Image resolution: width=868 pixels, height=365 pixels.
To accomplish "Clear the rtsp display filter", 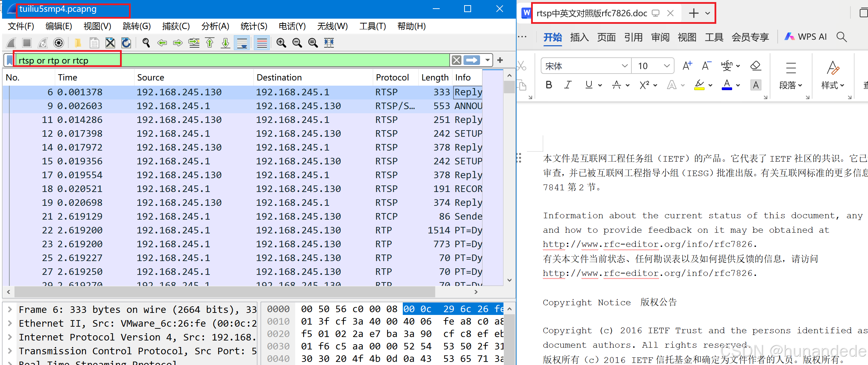I will 456,60.
